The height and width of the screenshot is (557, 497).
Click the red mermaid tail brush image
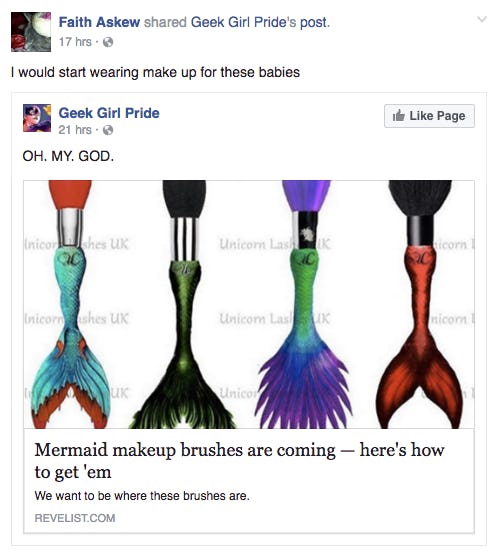pos(420,304)
